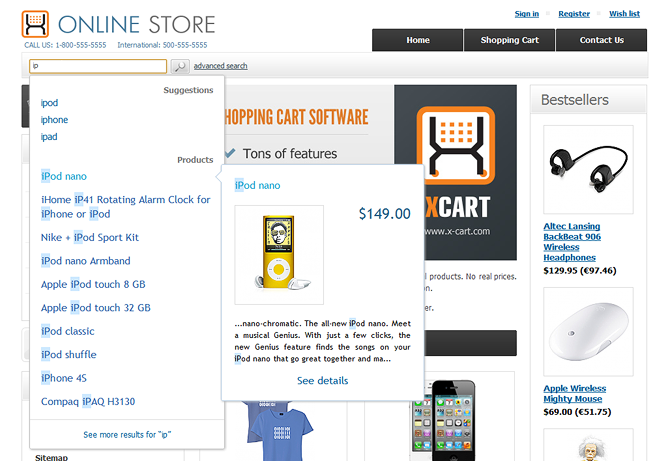Choose Compaq iPAQ H3130 result
Screen dimensions: 668x461
click(88, 401)
